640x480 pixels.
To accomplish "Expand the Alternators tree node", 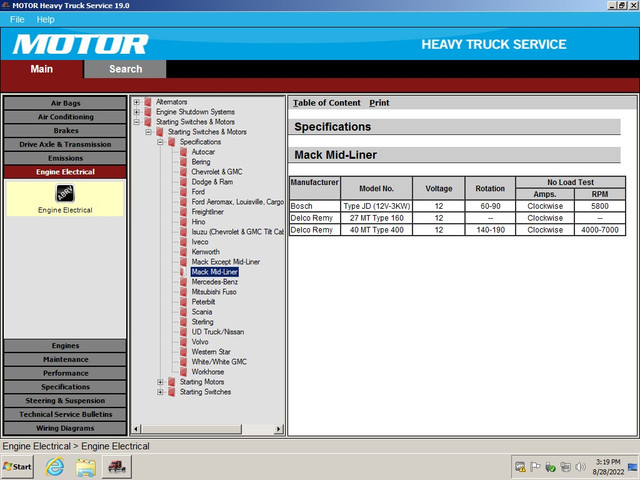I will click(137, 102).
